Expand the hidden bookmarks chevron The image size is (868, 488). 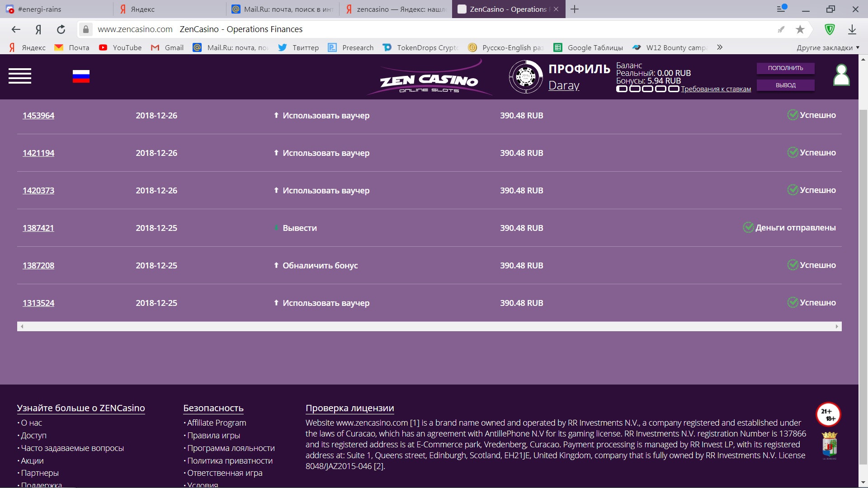point(720,47)
